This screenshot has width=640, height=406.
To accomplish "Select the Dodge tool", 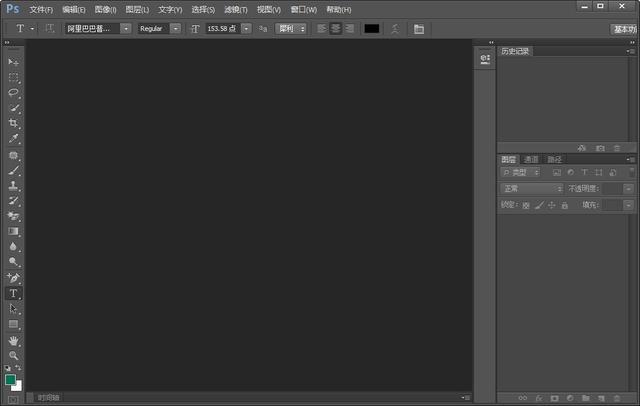I will [13, 262].
